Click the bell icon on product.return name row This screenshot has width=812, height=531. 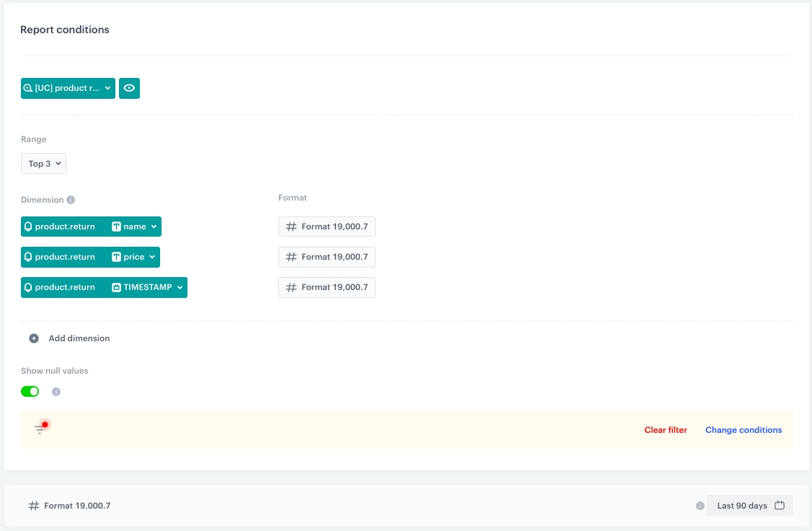(28, 227)
